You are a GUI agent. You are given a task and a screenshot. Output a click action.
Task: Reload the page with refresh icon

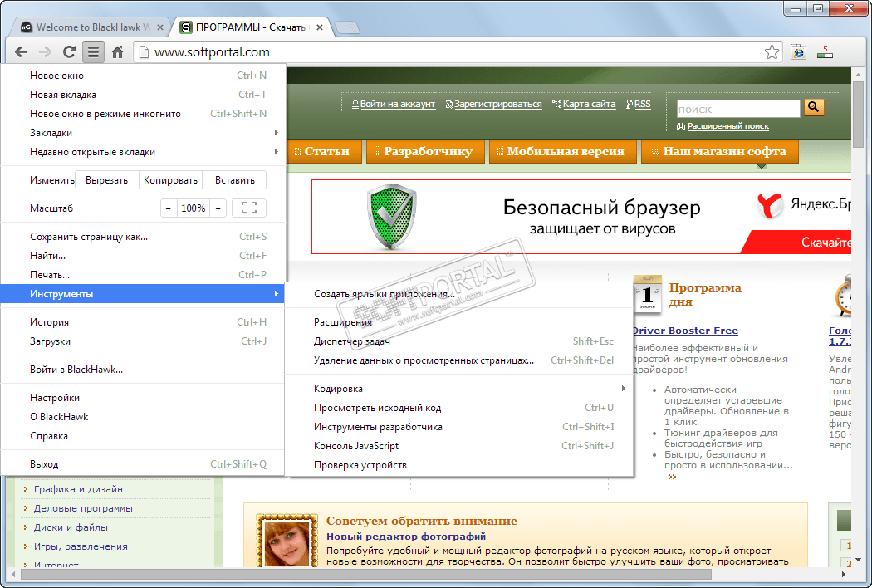pyautogui.click(x=69, y=52)
